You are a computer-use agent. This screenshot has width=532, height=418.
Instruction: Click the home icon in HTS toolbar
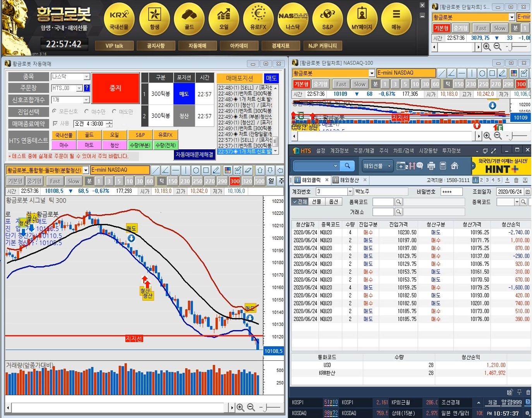coord(455,166)
